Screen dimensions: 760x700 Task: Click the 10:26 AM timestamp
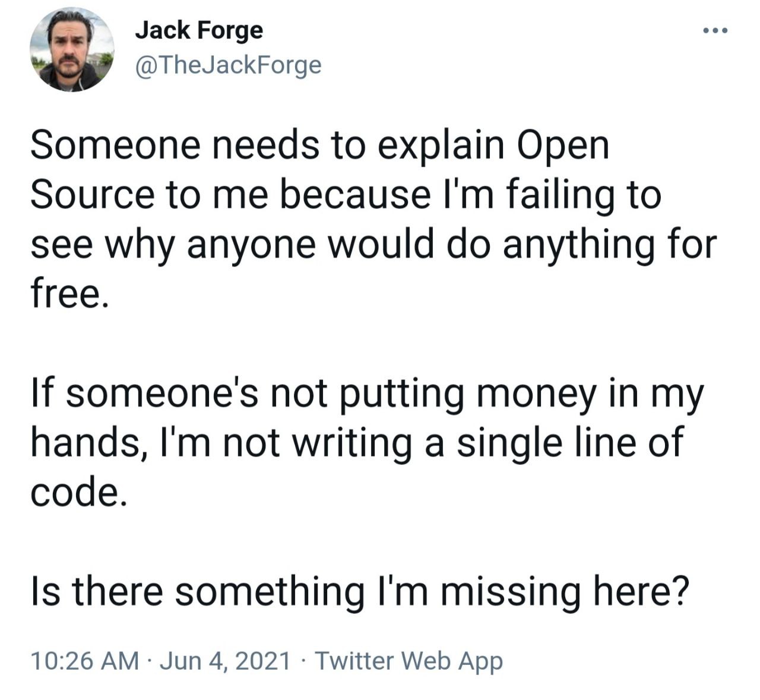84,661
